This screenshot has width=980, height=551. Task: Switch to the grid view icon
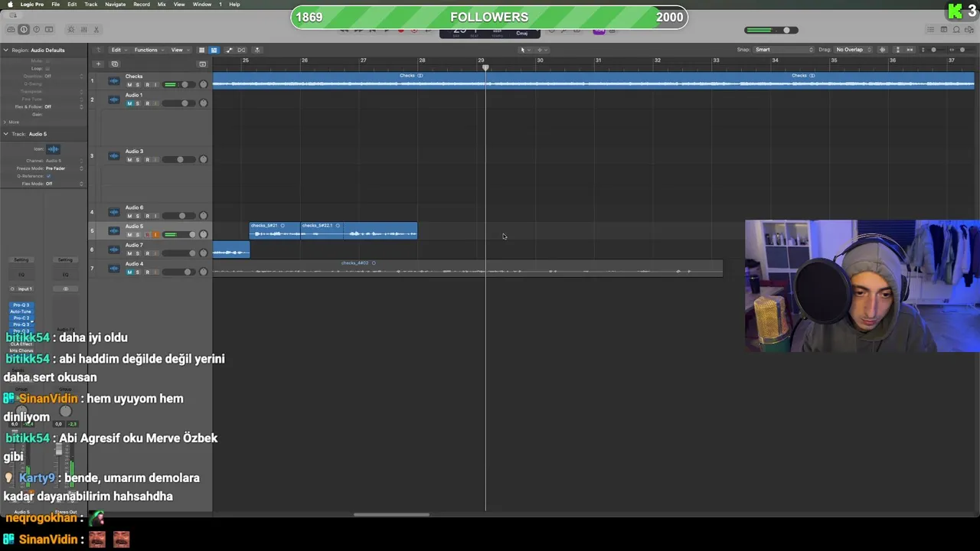201,50
